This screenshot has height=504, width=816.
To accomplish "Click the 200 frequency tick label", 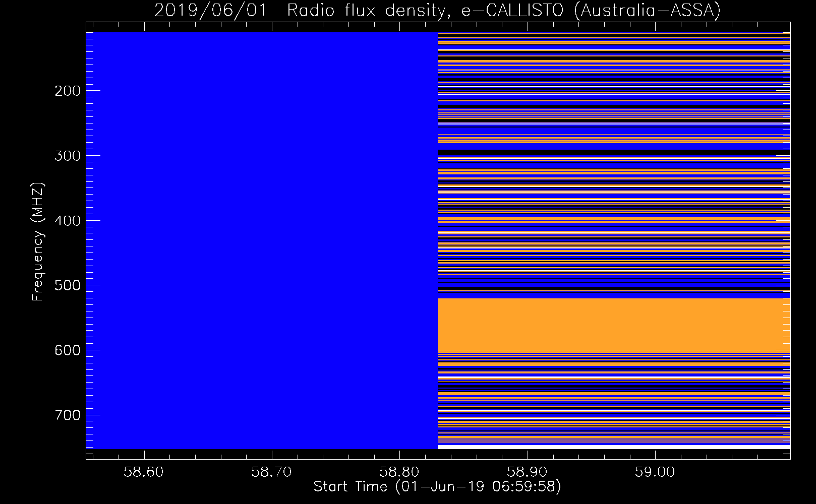I will coord(68,91).
